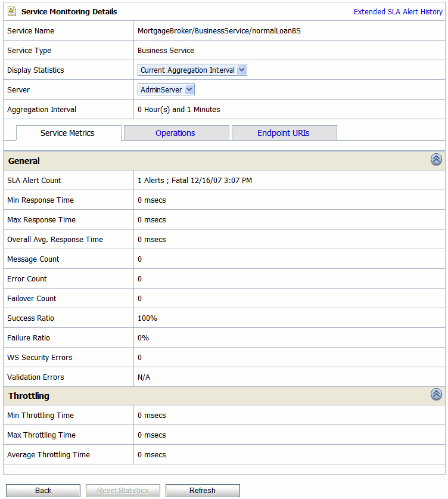Image resolution: width=448 pixels, height=499 pixels.
Task: Click the Service Monitoring Details title text
Action: [x=69, y=12]
